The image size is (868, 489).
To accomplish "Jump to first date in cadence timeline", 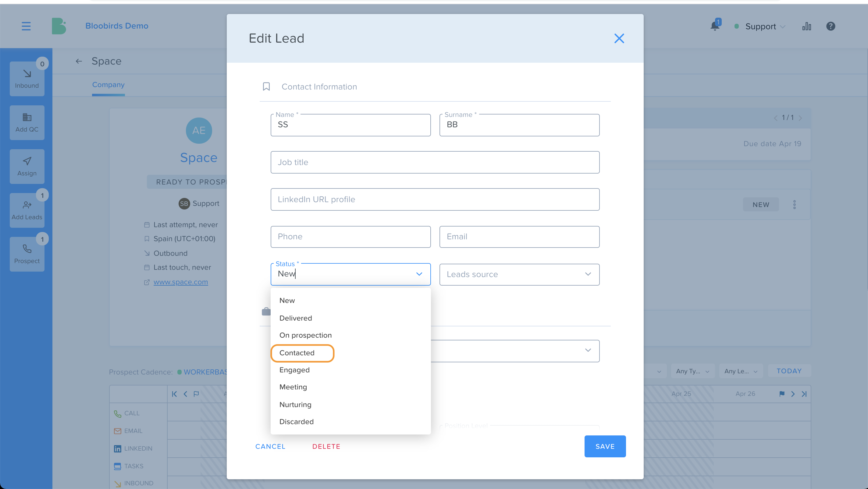I will tap(174, 394).
